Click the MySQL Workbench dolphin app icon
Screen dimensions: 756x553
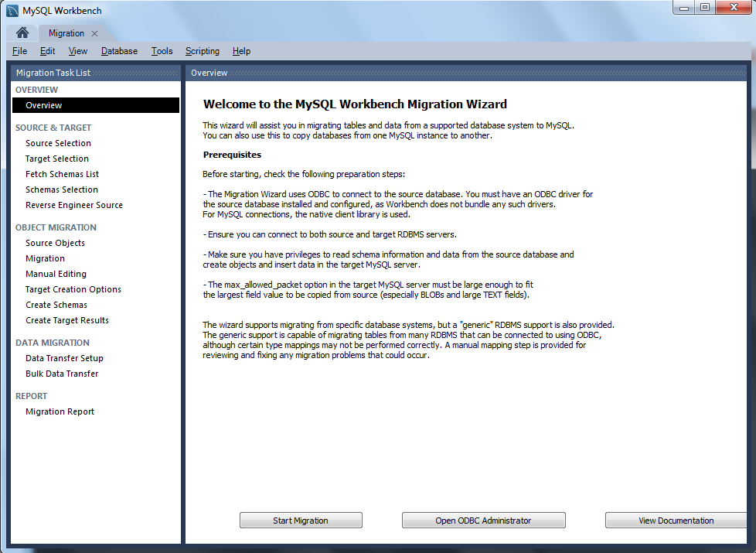[12, 11]
